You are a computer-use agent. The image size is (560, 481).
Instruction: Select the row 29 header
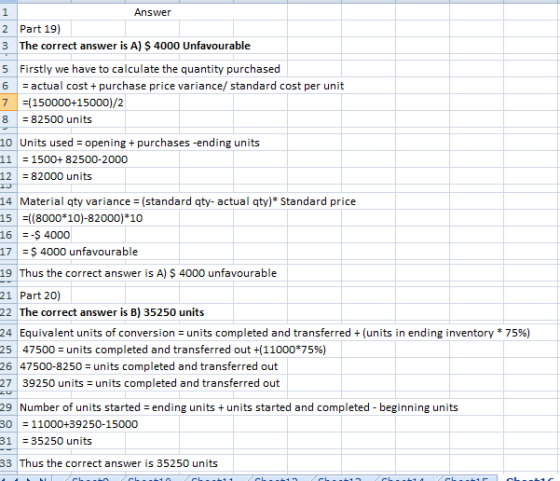8,407
